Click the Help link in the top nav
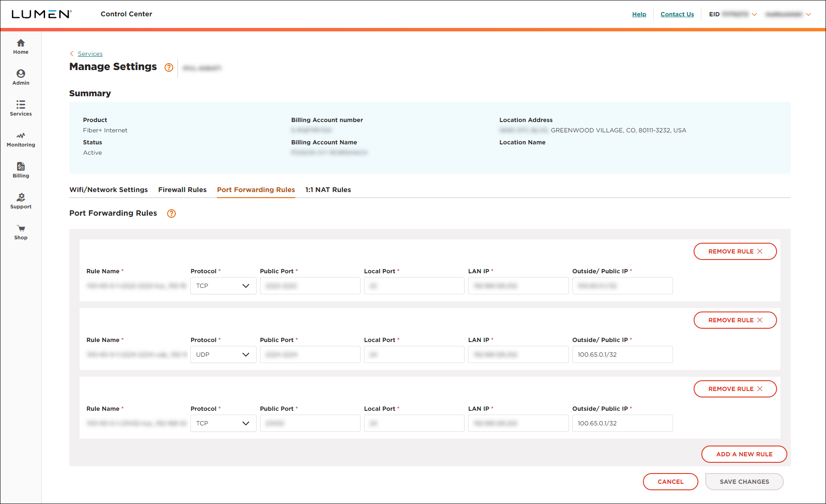 coord(639,12)
